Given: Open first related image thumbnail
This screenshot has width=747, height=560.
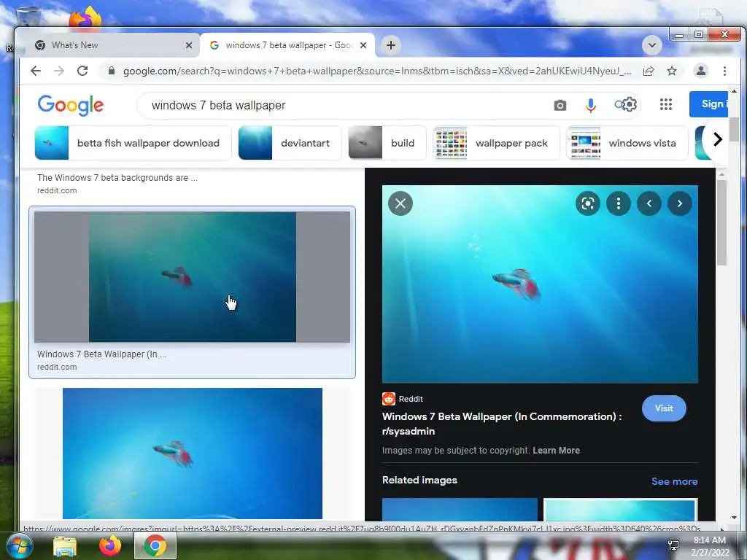Looking at the screenshot, I should (x=460, y=510).
